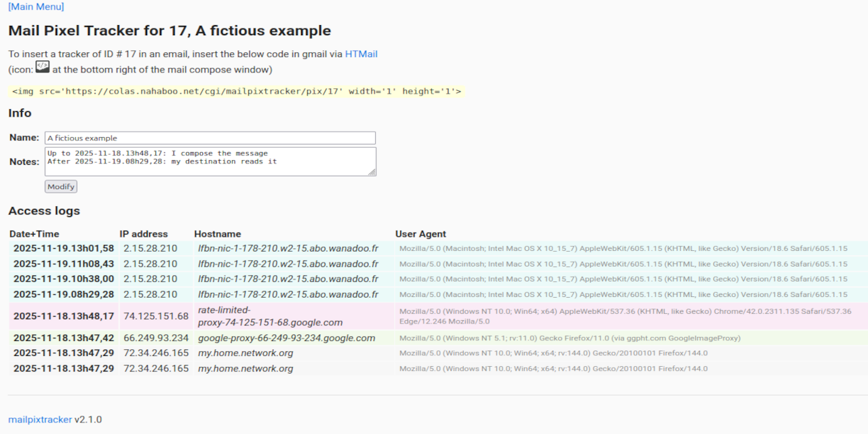Click the Hostname column header
Viewport: 868px width, 434px height.
click(x=218, y=234)
